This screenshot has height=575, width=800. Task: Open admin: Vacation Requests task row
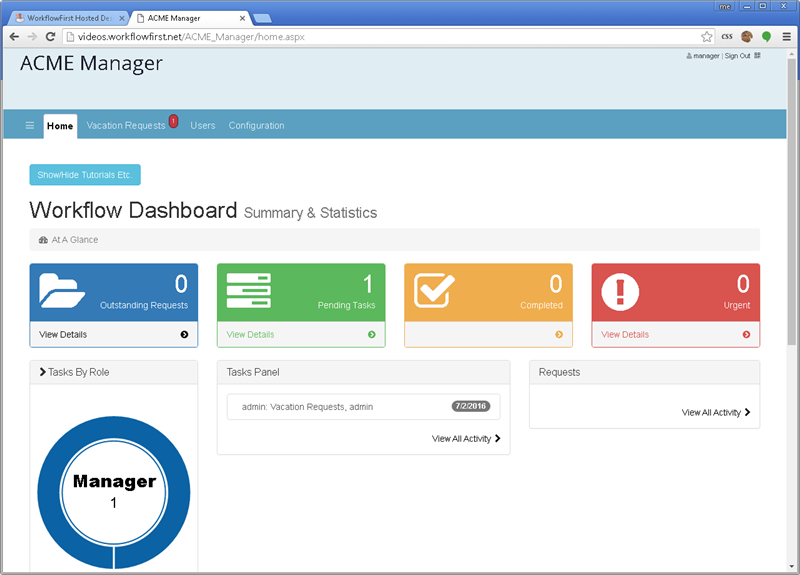tap(363, 407)
